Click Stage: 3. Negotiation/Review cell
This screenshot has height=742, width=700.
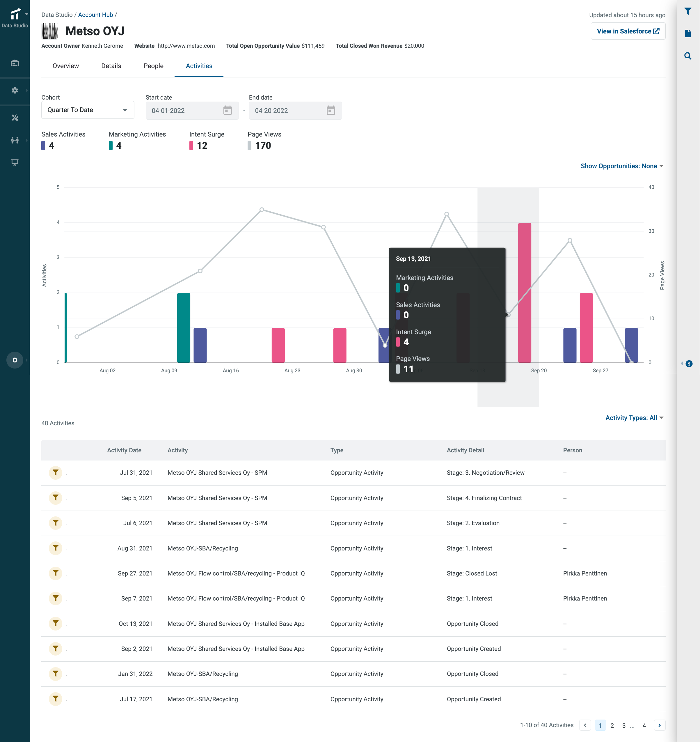click(486, 472)
